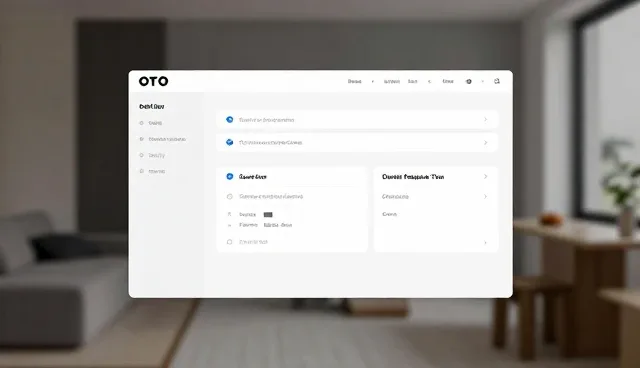Click the bold sidebar heading
This screenshot has height=368, width=640.
(152, 106)
